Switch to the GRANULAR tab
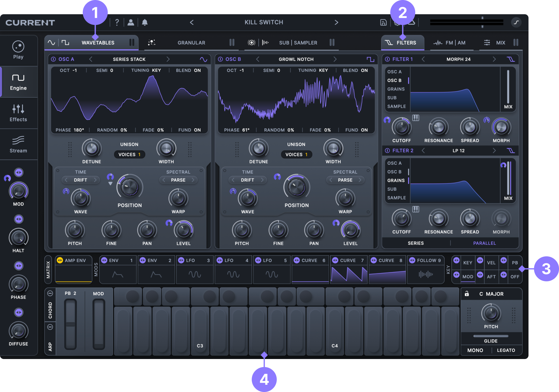This screenshot has height=392, width=559. [x=191, y=43]
